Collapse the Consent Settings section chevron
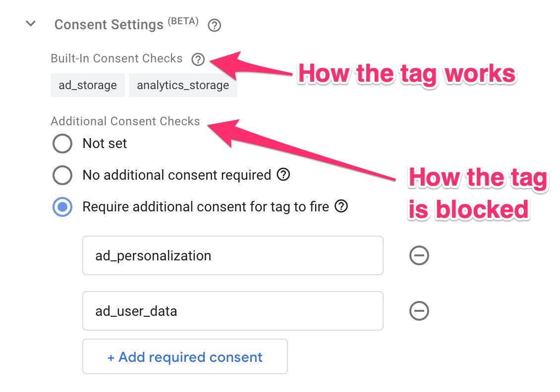Viewport: 560px width, 392px height. click(x=31, y=24)
